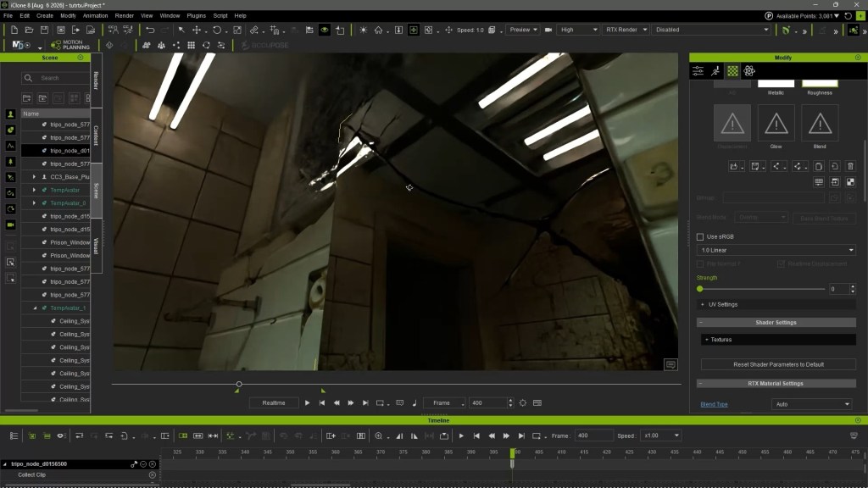Pick the Select arrow tool
This screenshot has width=868, height=488.
pyautogui.click(x=181, y=30)
